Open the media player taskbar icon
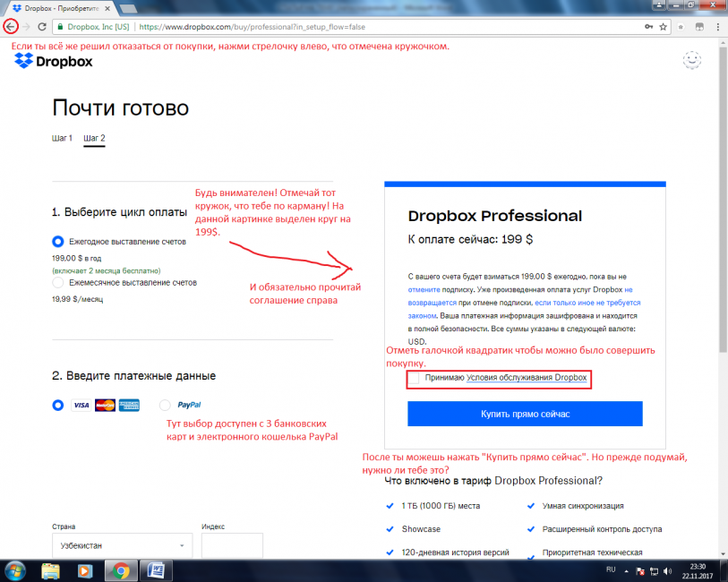The image size is (728, 582). (84, 571)
